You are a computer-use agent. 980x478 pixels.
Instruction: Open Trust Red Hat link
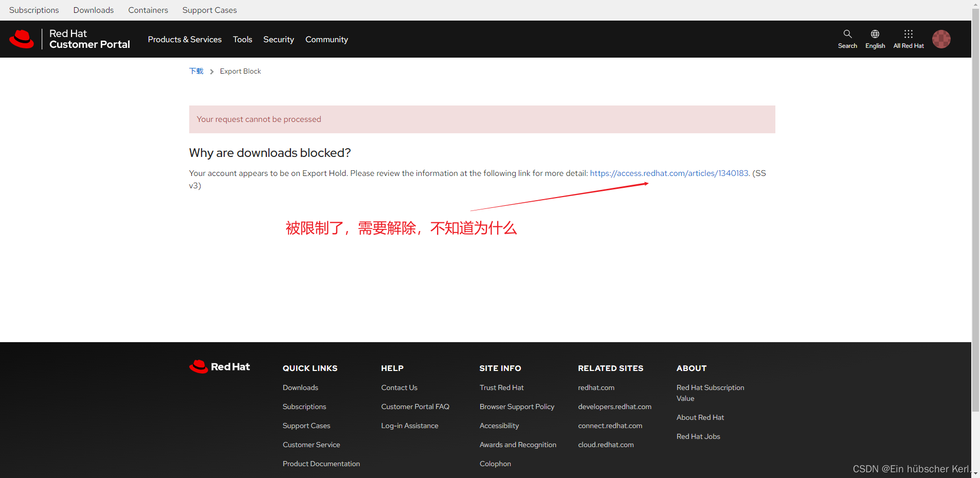tap(501, 387)
